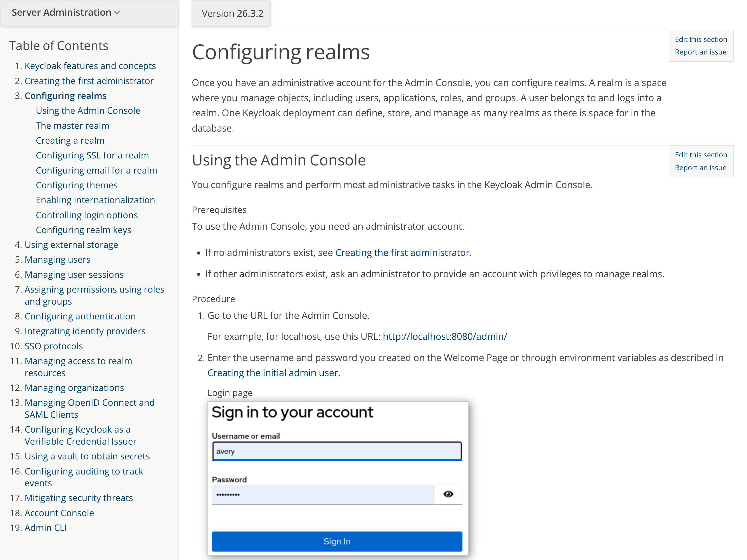Open Using external storage chapter
Screen dimensions: 747x560
point(71,245)
